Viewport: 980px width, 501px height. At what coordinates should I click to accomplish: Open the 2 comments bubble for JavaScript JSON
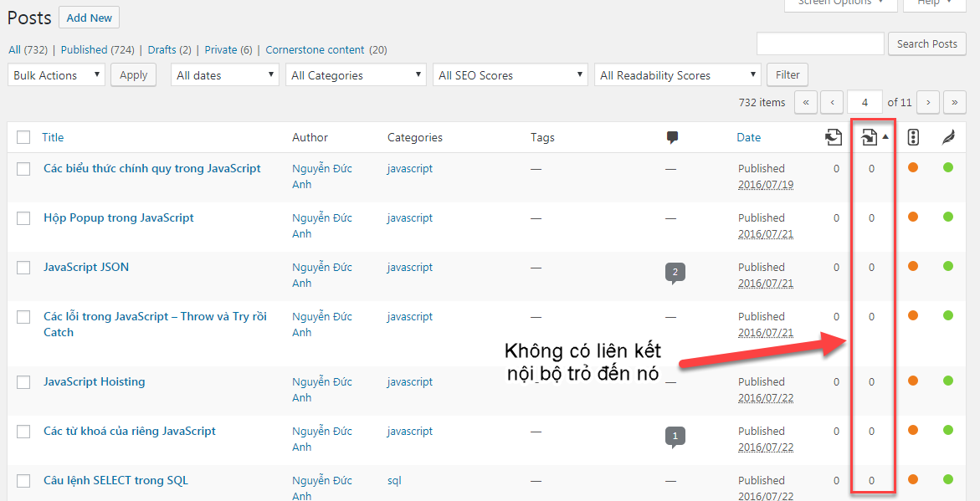point(675,272)
